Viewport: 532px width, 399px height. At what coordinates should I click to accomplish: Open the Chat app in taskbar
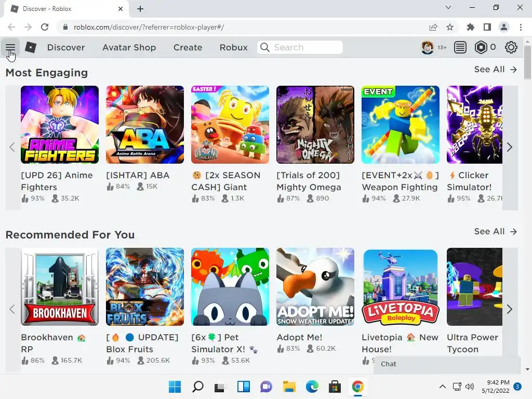point(267,387)
